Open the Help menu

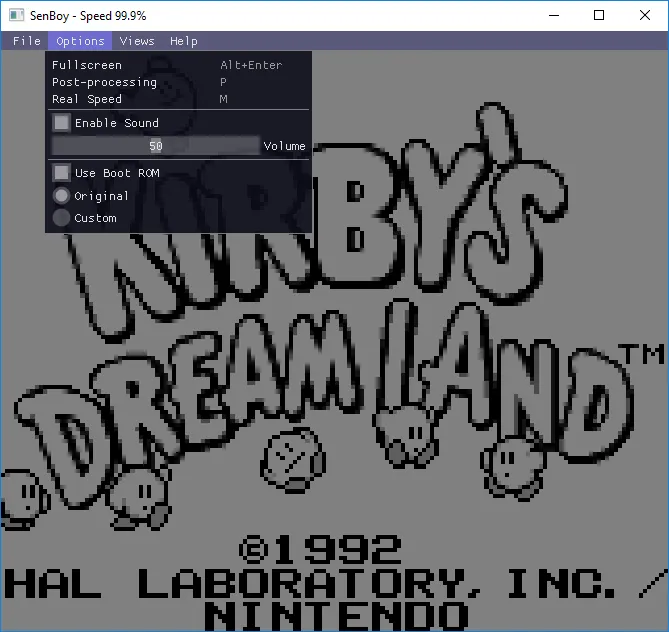pos(184,41)
